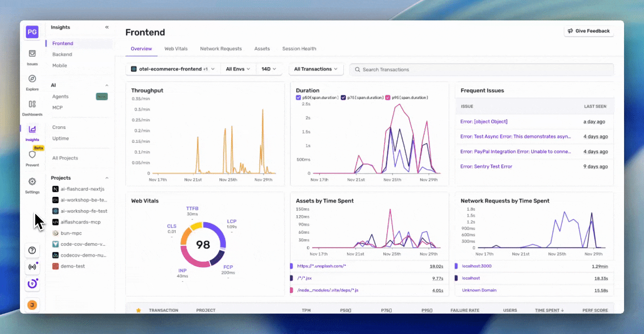Viewport: 644px width, 334px height.
Task: Open the Session Health tab
Action: 299,48
